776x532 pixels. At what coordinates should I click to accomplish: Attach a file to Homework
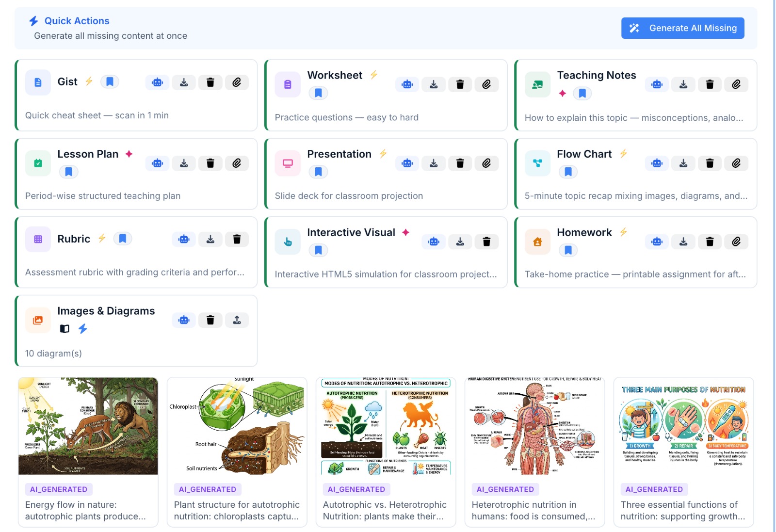[x=736, y=242]
